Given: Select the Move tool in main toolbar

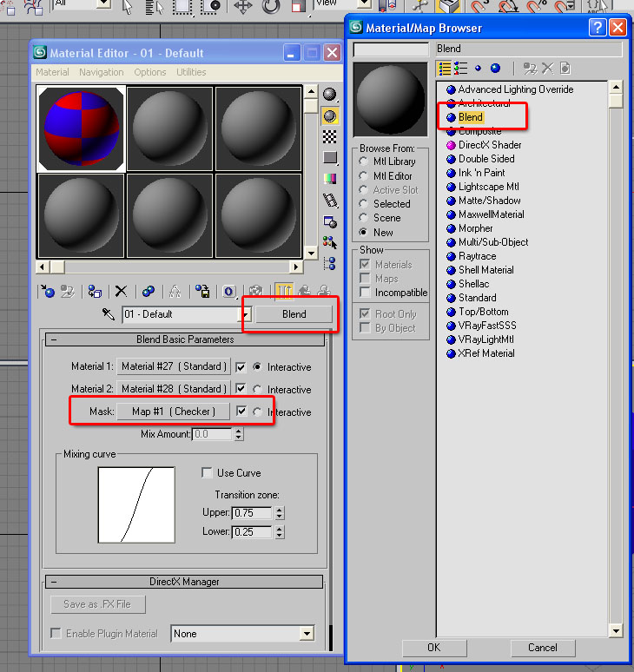Looking at the screenshot, I should [242, 6].
